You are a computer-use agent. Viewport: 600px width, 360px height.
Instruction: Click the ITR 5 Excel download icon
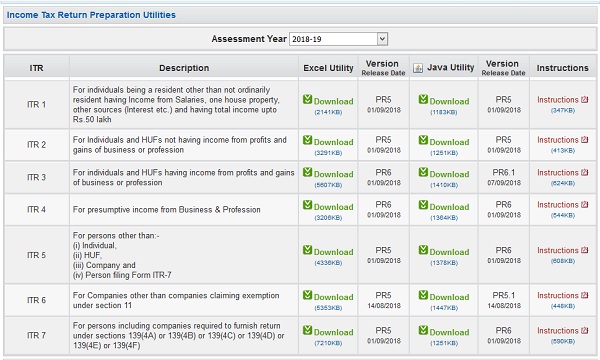[x=307, y=250]
